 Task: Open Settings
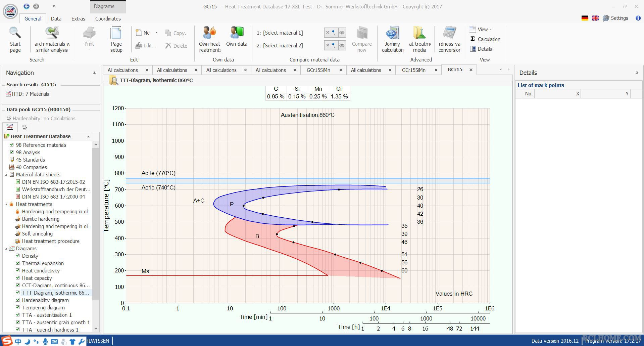pyautogui.click(x=615, y=18)
